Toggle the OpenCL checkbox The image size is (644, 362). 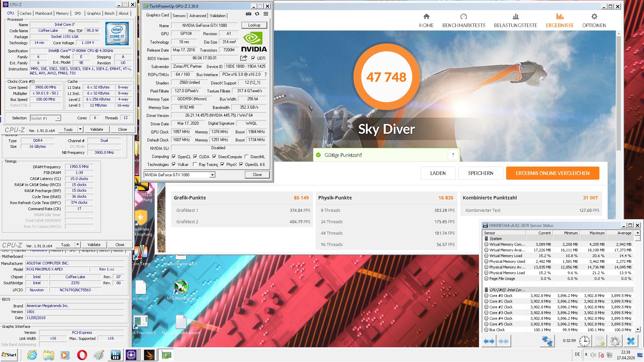point(174,157)
